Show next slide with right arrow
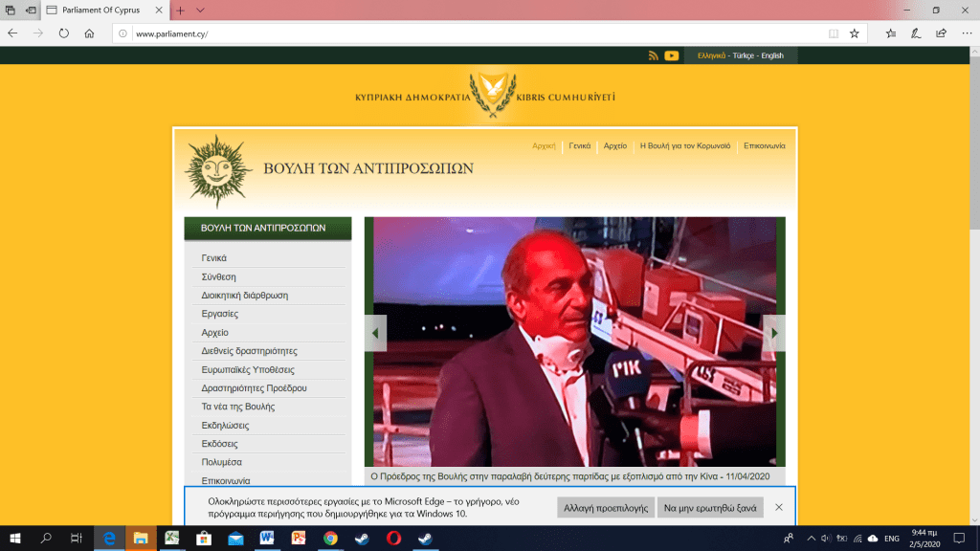 pos(773,333)
